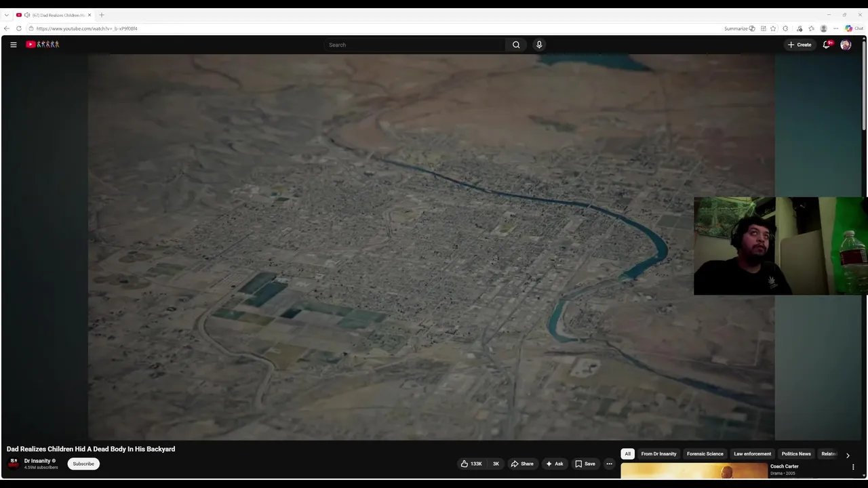Select the From Dr Insanity chip
Viewport: 868px width, 488px height.
658,454
